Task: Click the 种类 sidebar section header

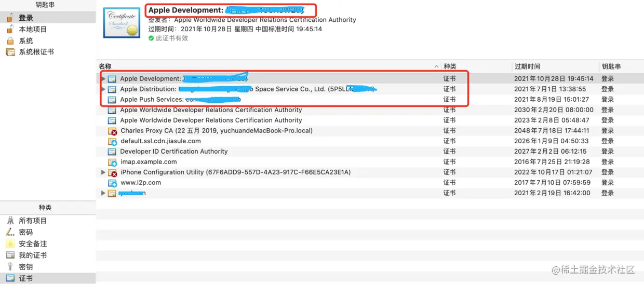Action: click(45, 207)
